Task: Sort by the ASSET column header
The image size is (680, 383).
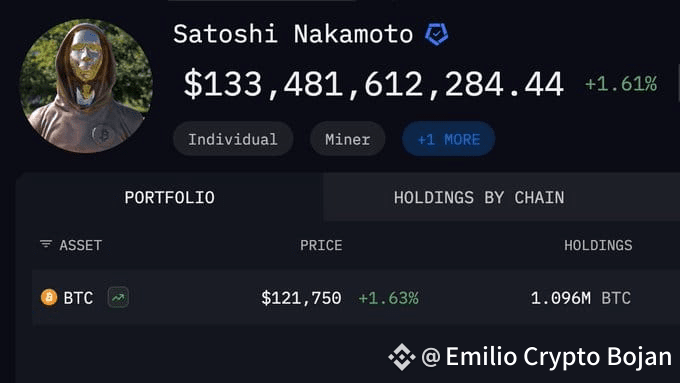Action: pyautogui.click(x=81, y=245)
